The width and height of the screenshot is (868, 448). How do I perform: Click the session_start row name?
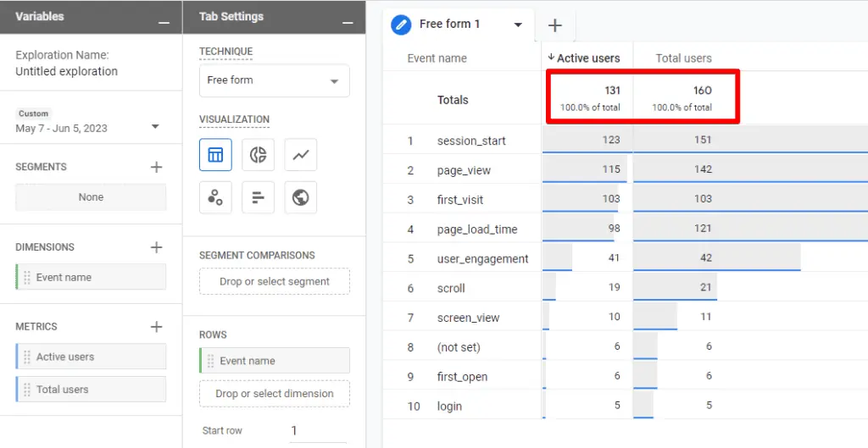471,141
